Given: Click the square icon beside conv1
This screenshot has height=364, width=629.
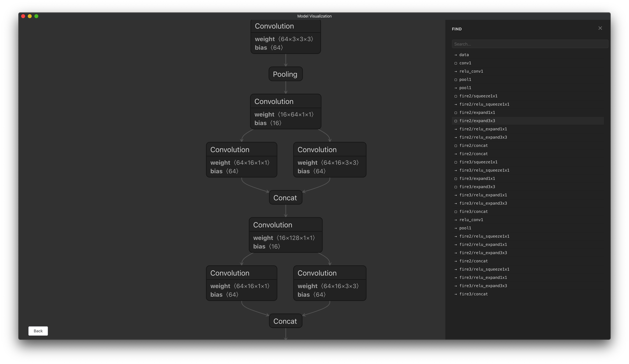Looking at the screenshot, I should click(456, 63).
